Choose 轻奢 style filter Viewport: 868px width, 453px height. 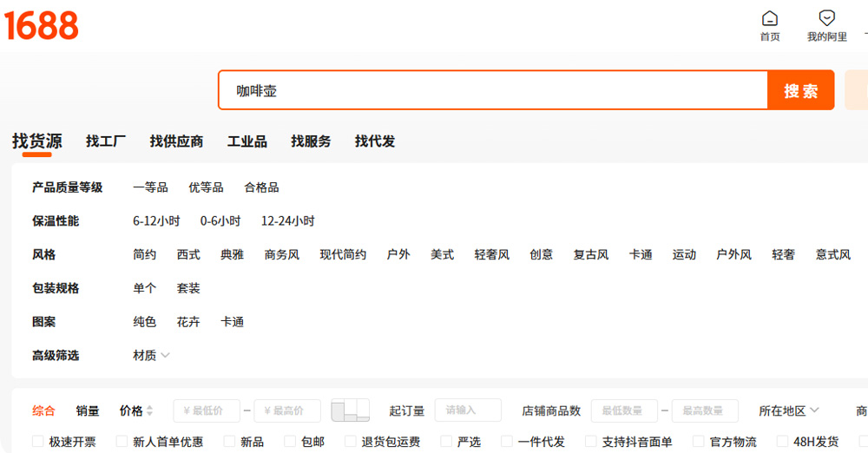(x=783, y=254)
